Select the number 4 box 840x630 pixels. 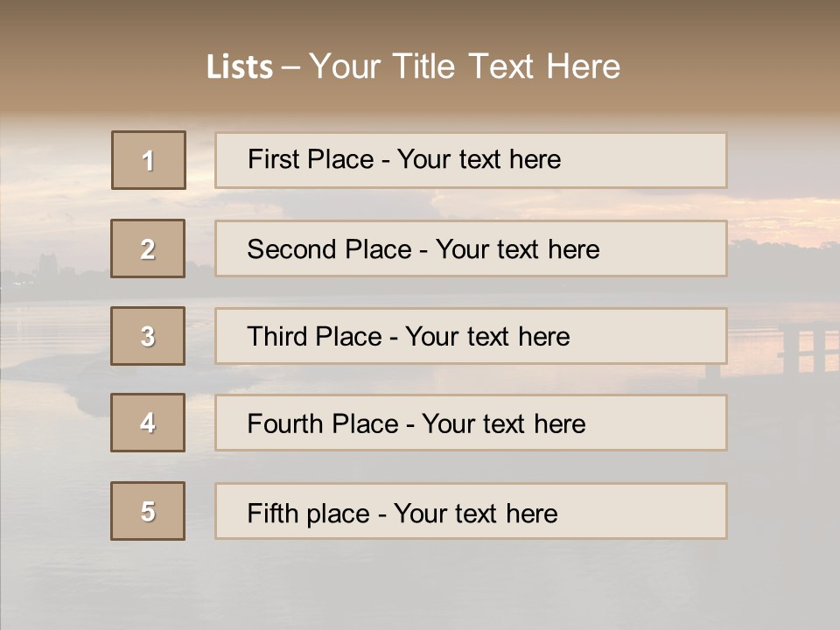(148, 423)
